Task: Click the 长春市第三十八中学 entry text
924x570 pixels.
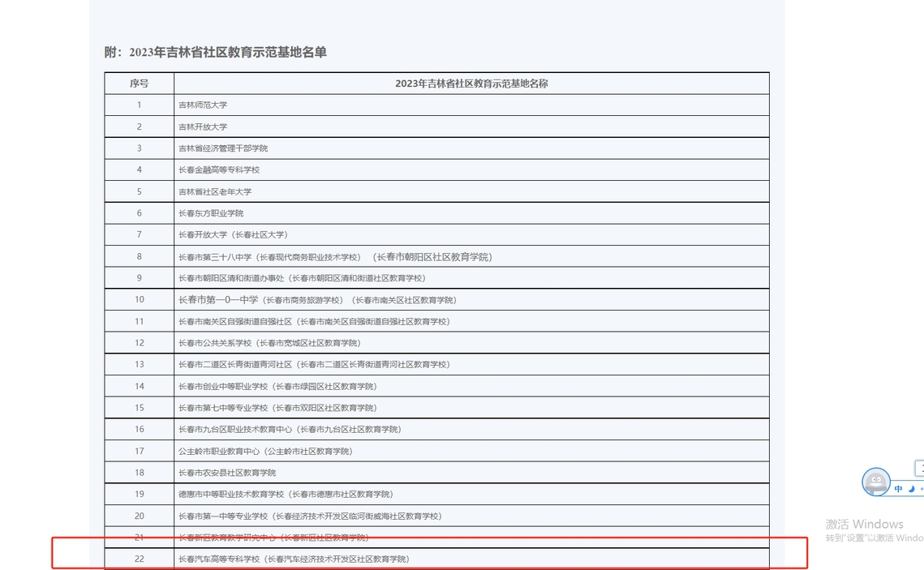Action: click(x=215, y=257)
